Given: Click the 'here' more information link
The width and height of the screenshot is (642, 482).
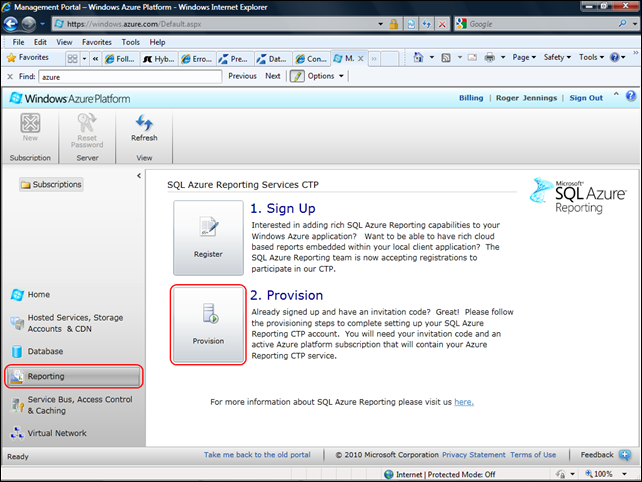Looking at the screenshot, I should 464,402.
